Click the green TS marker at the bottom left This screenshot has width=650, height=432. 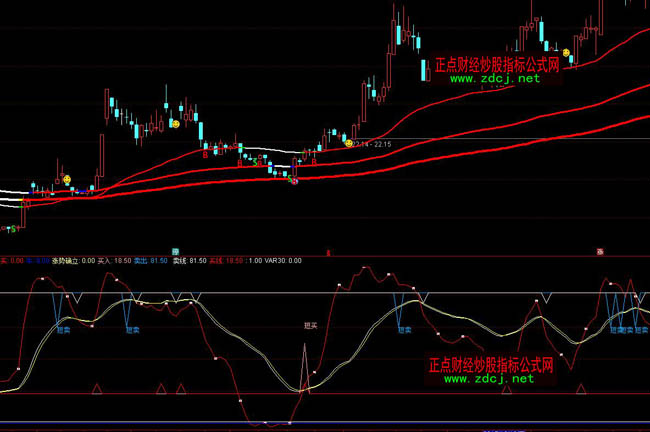coord(11,229)
